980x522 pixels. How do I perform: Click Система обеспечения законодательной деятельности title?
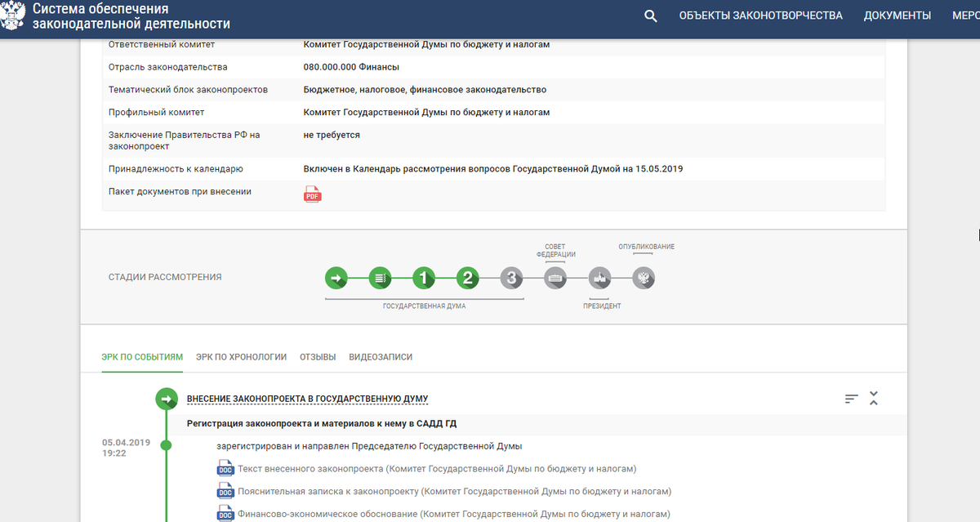coord(131,16)
